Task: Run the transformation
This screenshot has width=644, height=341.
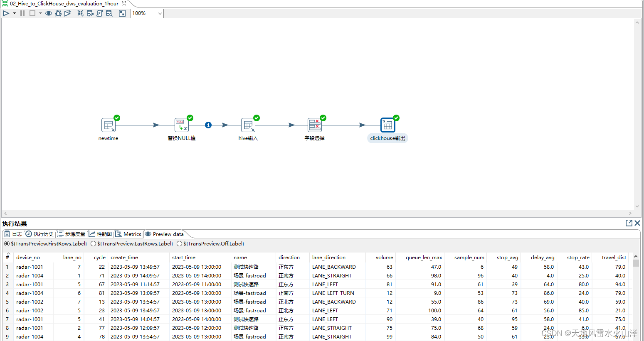Action: 5,13
